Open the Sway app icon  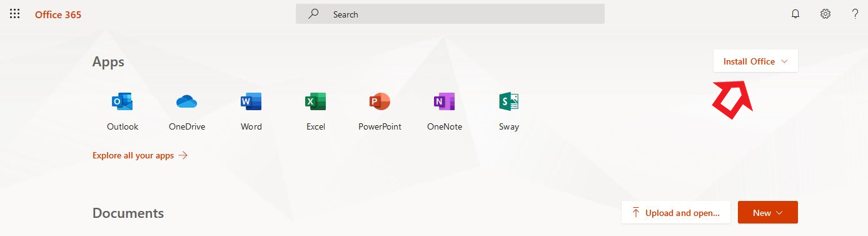509,101
